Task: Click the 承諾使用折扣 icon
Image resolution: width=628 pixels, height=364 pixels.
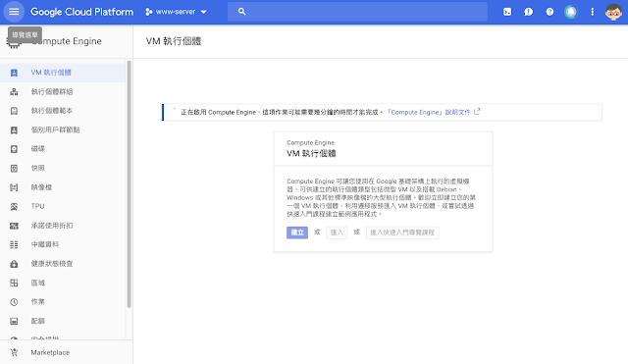Action: [x=14, y=226]
